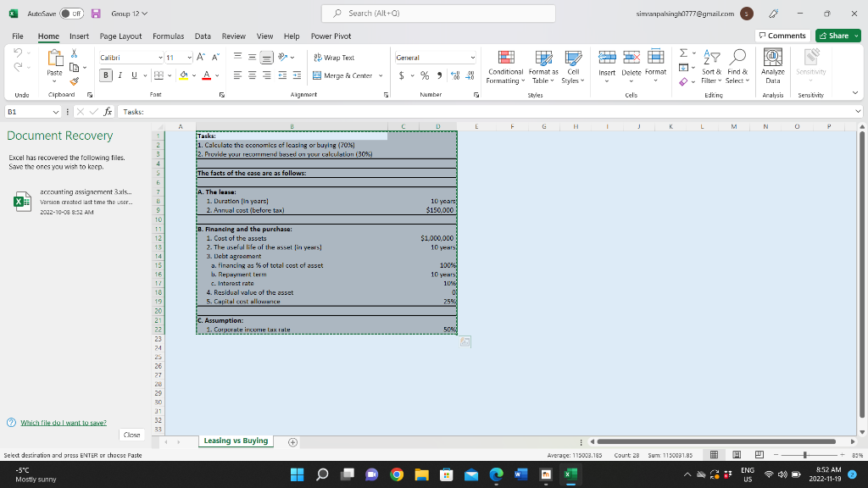Toggle Center horizontal alignment
The image size is (868, 488).
[x=252, y=75]
